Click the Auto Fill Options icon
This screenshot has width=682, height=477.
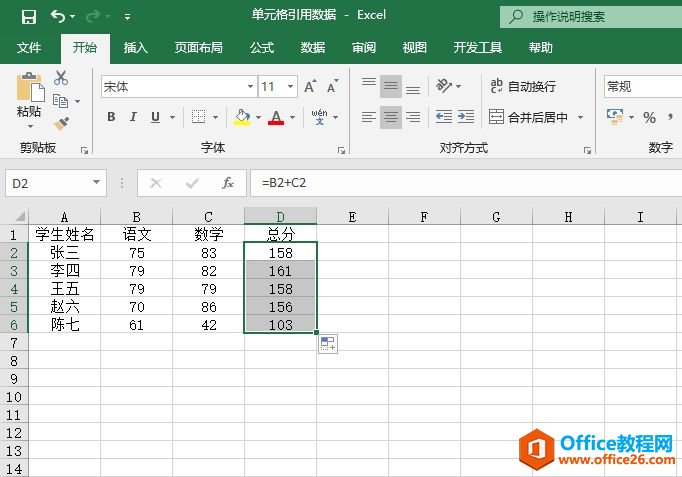click(x=328, y=344)
